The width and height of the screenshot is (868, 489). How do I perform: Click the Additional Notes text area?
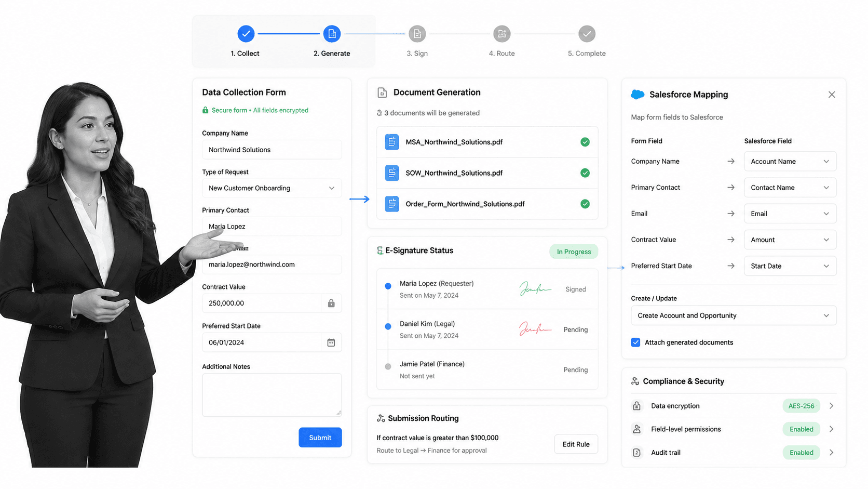[x=272, y=395]
